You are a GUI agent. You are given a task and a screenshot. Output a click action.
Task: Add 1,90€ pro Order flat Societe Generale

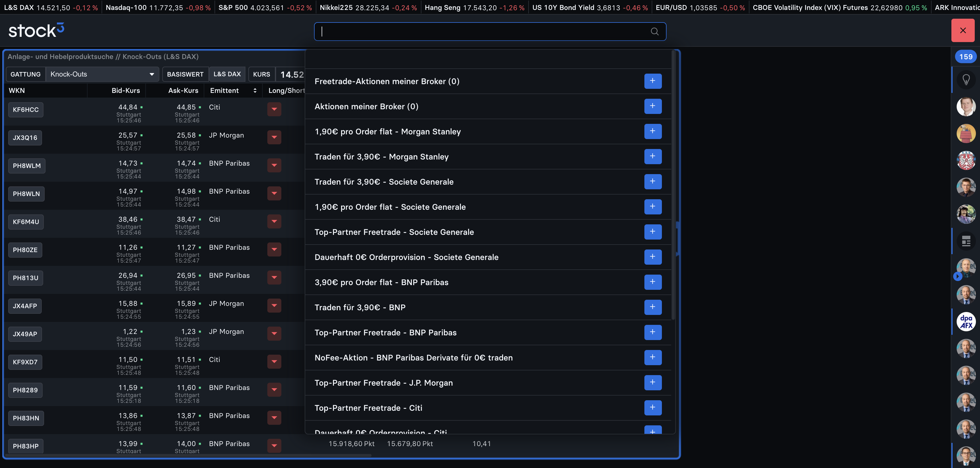[x=653, y=207]
